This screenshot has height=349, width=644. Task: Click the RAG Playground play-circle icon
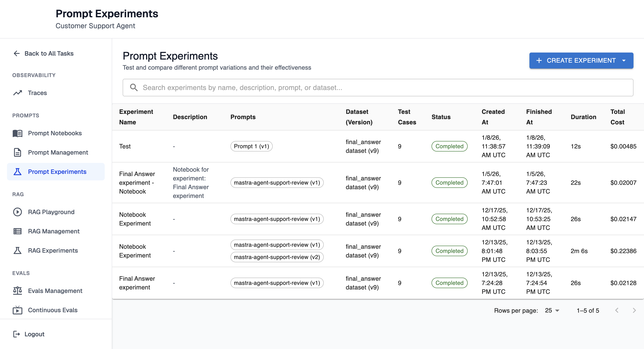coord(18,212)
